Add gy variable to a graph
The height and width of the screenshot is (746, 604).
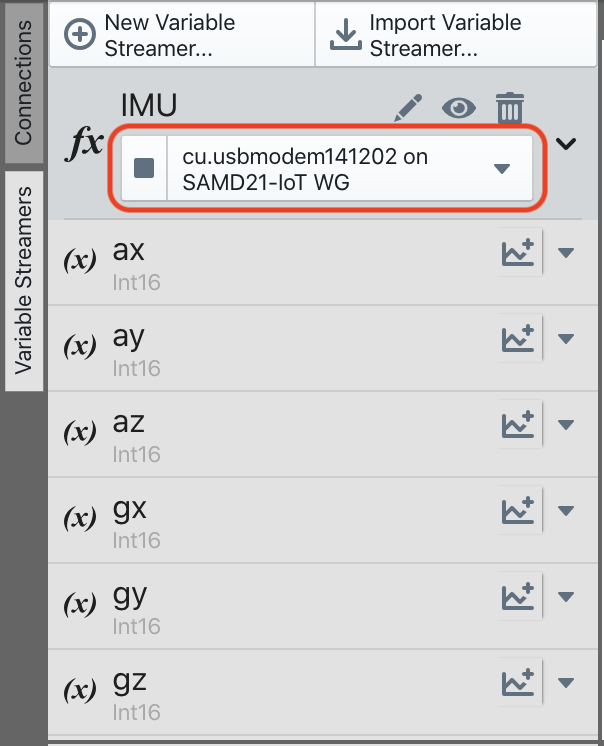[517, 598]
